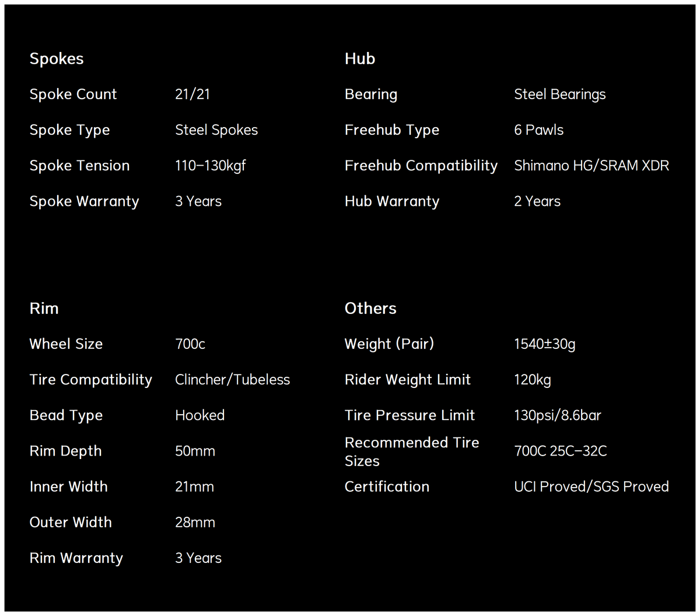This screenshot has width=700, height=616.
Task: Select the 6 Pawls freehub value
Action: [x=538, y=130]
